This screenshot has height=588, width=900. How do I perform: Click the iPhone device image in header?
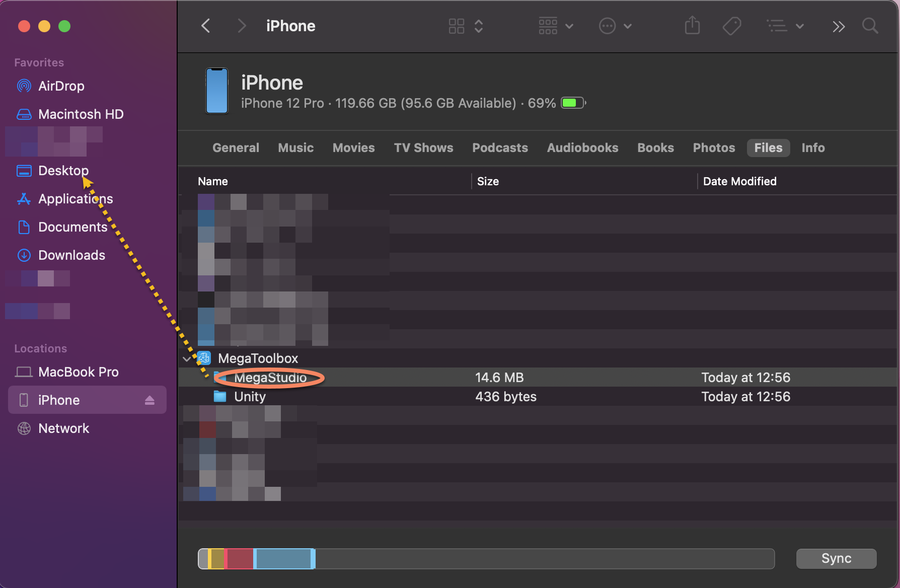tap(217, 91)
